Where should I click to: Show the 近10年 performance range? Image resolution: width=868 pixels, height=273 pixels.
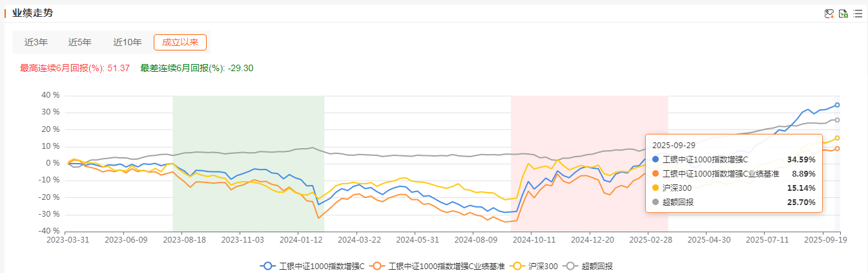pyautogui.click(x=127, y=43)
